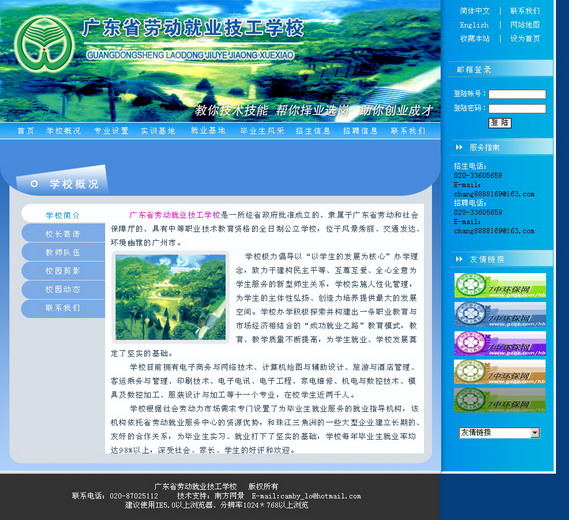Open 招生信息 in the navigation bar
This screenshot has height=520, width=569.
point(313,131)
